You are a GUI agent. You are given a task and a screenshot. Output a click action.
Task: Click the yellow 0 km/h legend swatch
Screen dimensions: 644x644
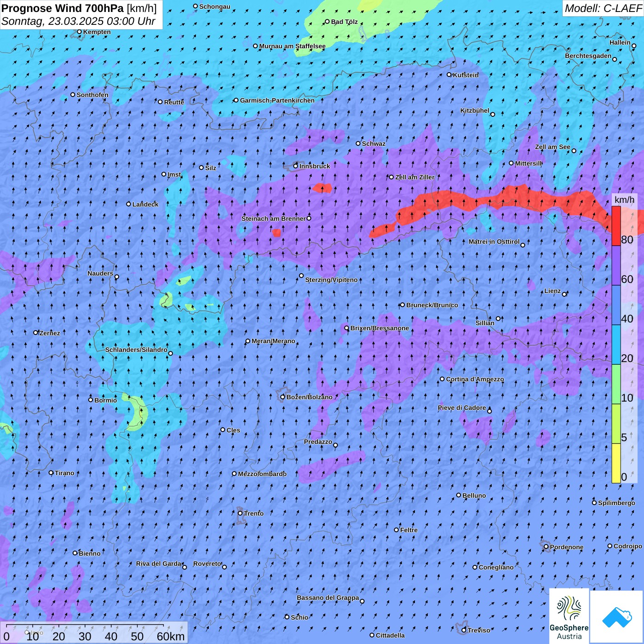(x=616, y=463)
